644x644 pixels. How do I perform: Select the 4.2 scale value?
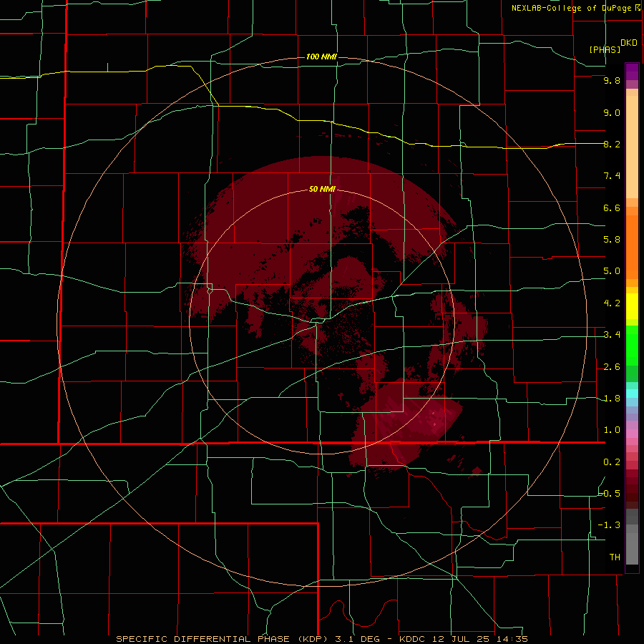click(612, 303)
